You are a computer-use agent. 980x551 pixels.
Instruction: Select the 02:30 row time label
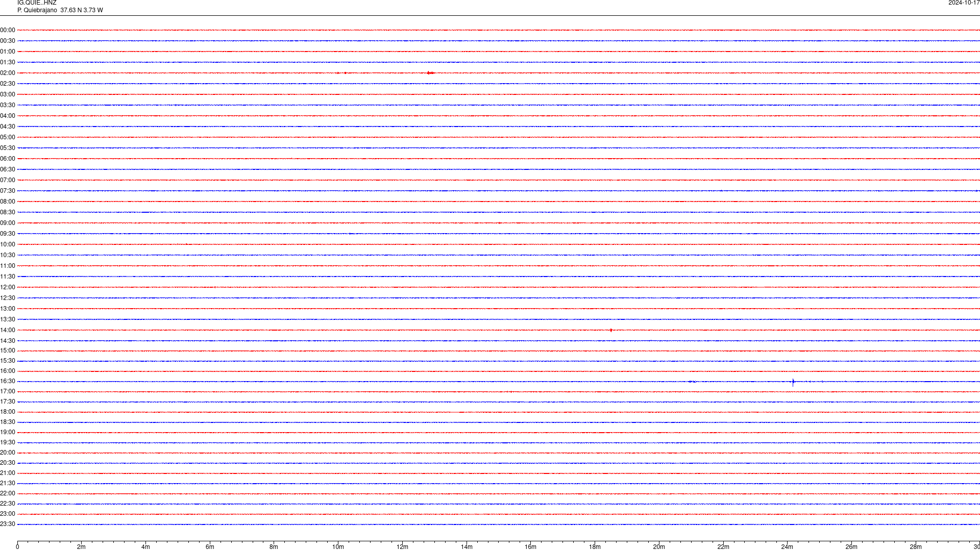8,84
